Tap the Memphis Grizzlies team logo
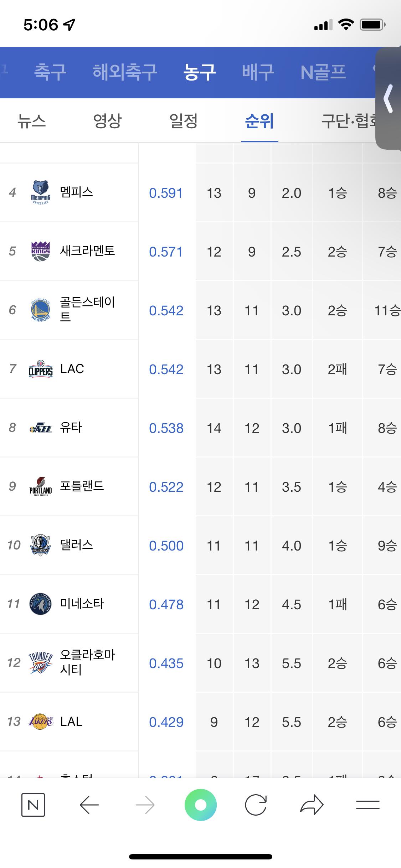 click(x=41, y=192)
